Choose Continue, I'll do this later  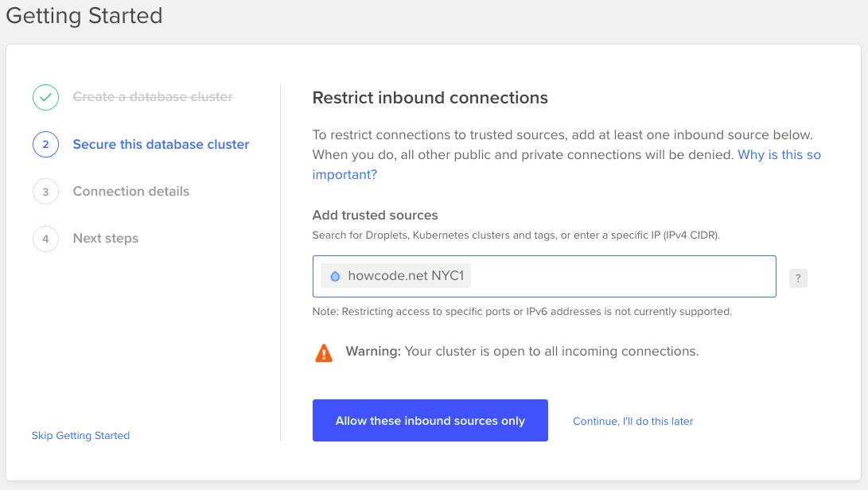[633, 422]
